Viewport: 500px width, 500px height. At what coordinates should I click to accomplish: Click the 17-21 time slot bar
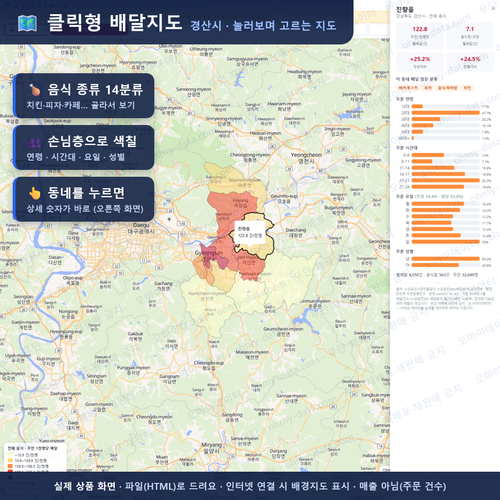click(x=446, y=180)
